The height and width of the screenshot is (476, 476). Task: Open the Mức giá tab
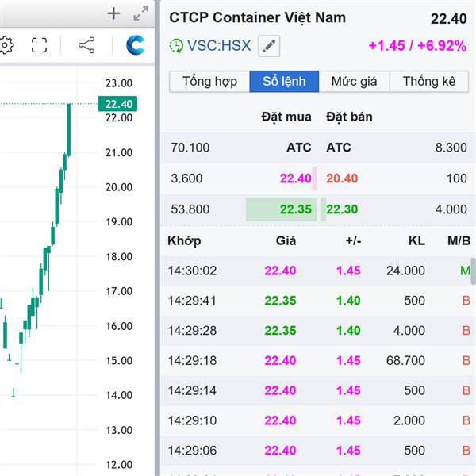click(355, 82)
